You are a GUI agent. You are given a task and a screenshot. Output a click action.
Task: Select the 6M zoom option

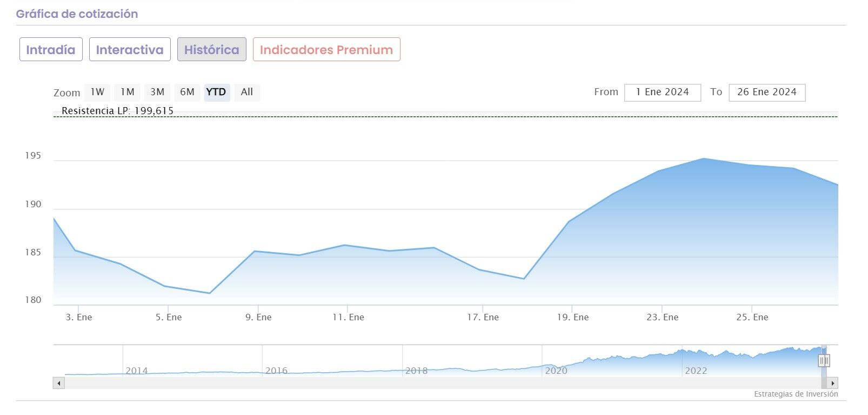point(187,92)
